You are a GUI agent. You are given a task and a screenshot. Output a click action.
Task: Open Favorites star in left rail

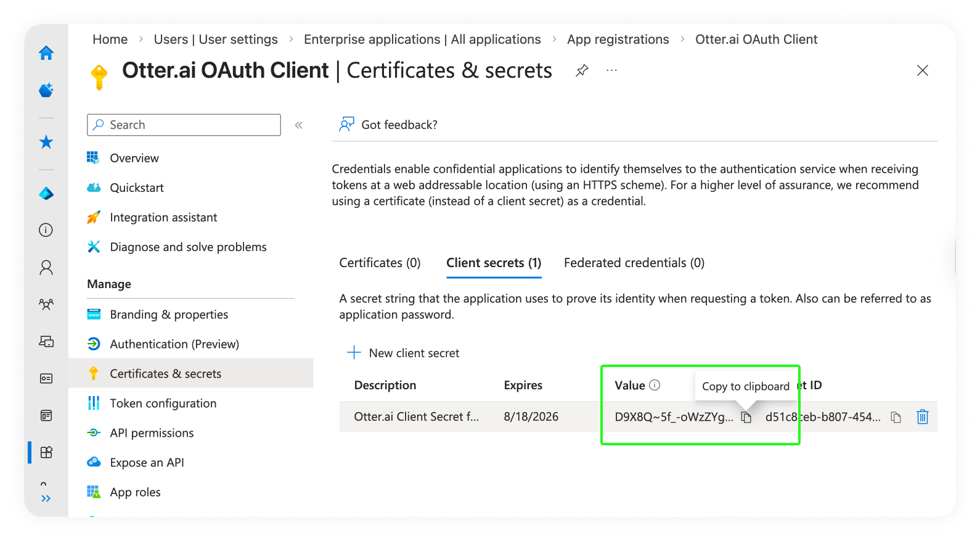tap(46, 142)
